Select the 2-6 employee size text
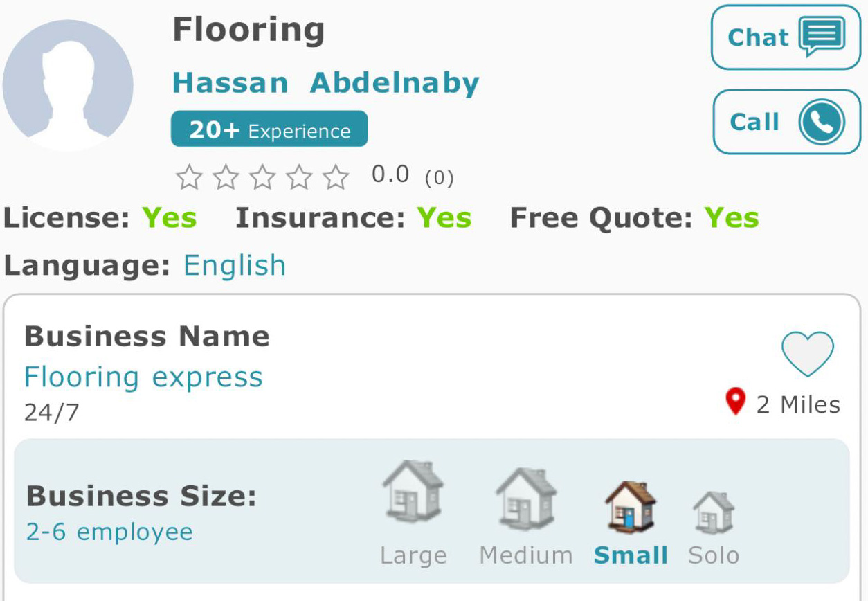 pos(109,532)
